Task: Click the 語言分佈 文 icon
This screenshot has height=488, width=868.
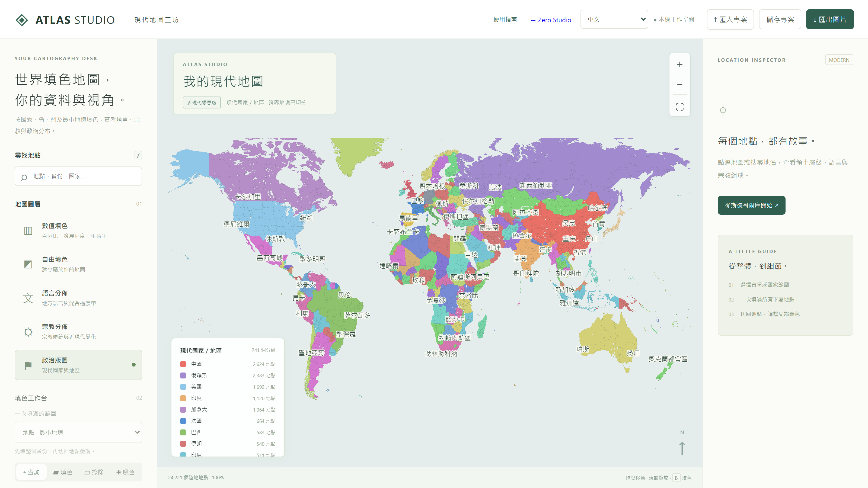Action: pyautogui.click(x=28, y=298)
